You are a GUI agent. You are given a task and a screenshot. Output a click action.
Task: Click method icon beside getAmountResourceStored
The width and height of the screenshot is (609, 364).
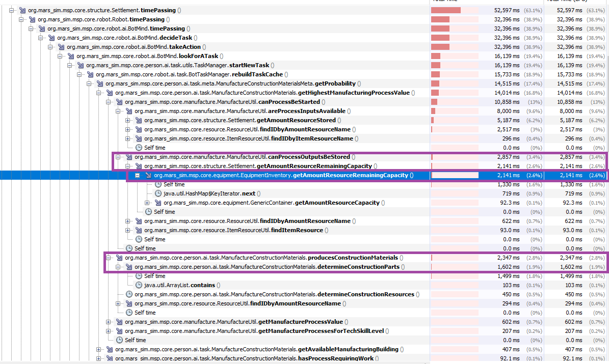(x=139, y=120)
